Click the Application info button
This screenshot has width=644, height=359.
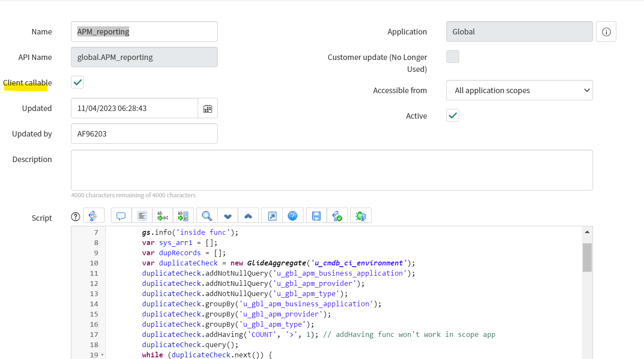point(606,32)
